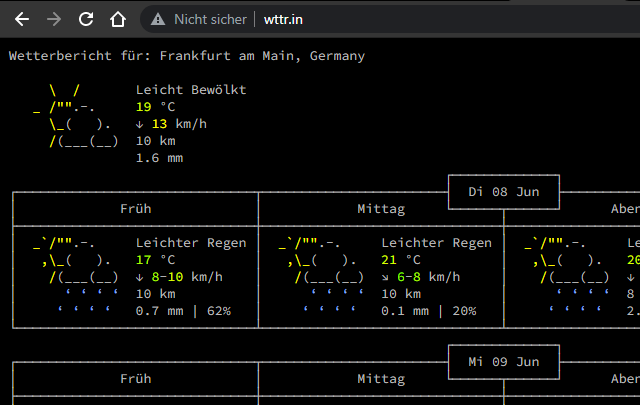This screenshot has width=640, height=405.
Task: Click the '8-10 km/h' wind value
Action: tap(187, 277)
